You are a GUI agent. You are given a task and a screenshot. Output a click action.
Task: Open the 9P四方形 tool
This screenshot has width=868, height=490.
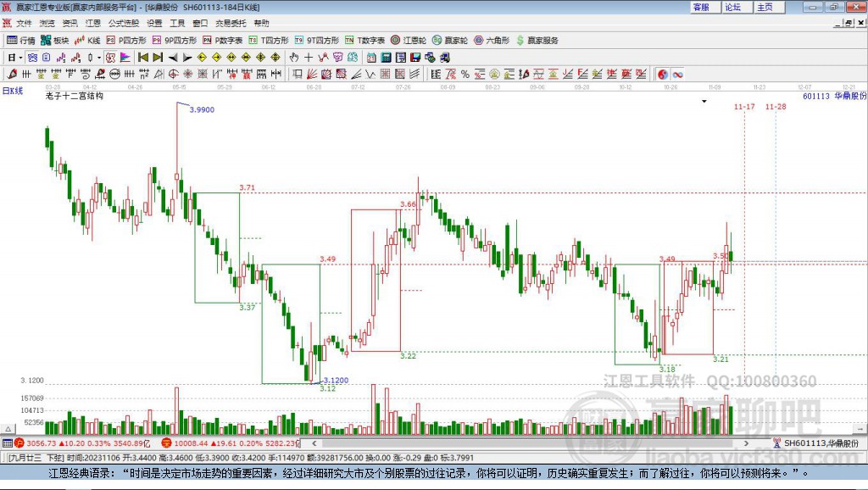pyautogui.click(x=175, y=41)
